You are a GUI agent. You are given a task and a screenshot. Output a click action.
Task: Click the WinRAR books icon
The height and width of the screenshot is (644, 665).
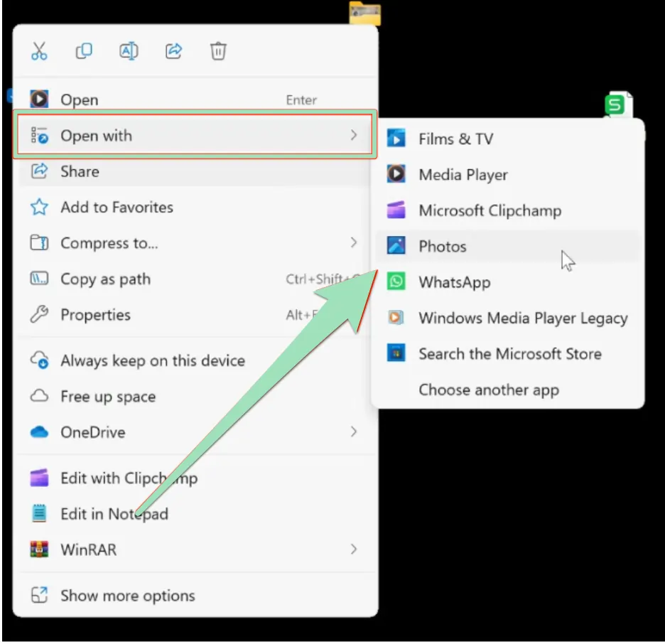click(x=39, y=549)
